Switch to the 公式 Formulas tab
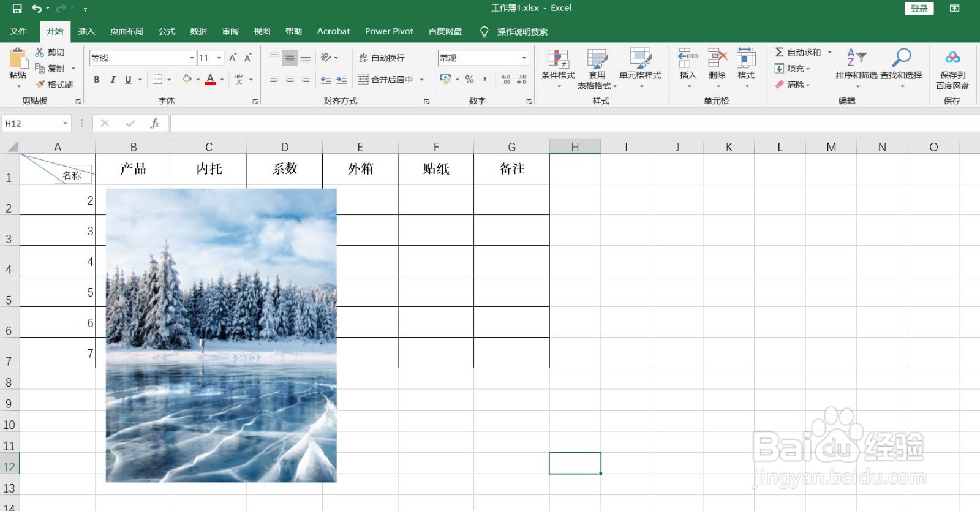 click(167, 31)
